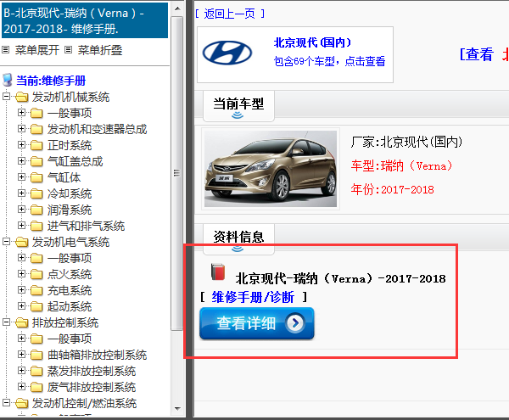
Task: Click the scrollbar up arrow
Action: click(x=177, y=8)
